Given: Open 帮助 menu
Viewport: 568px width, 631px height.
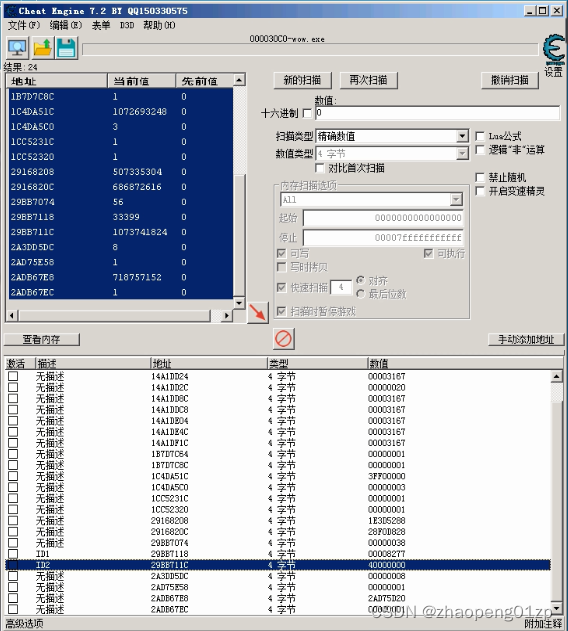Looking at the screenshot, I should (159, 25).
